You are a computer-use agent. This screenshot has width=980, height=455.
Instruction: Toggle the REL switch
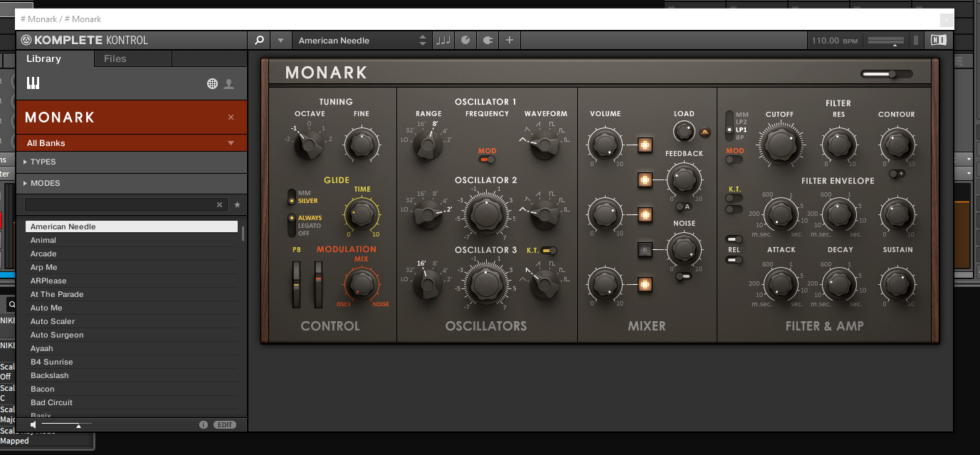(x=733, y=260)
